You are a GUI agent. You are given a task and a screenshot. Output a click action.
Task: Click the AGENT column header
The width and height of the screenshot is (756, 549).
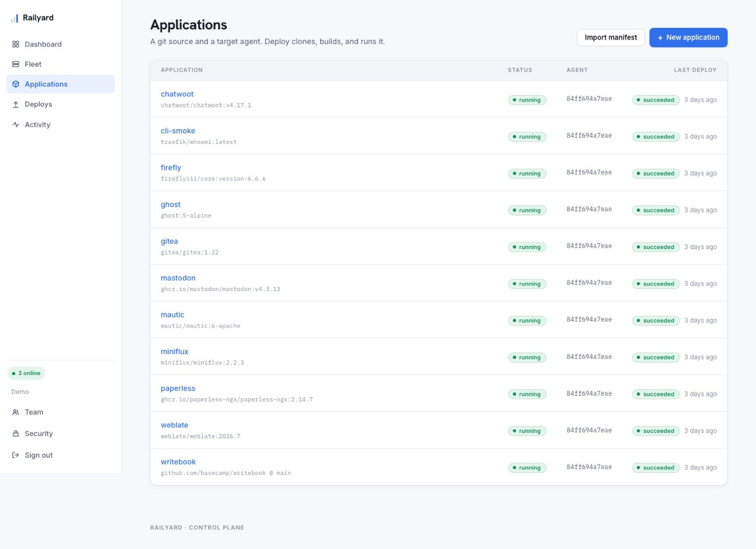tap(577, 70)
